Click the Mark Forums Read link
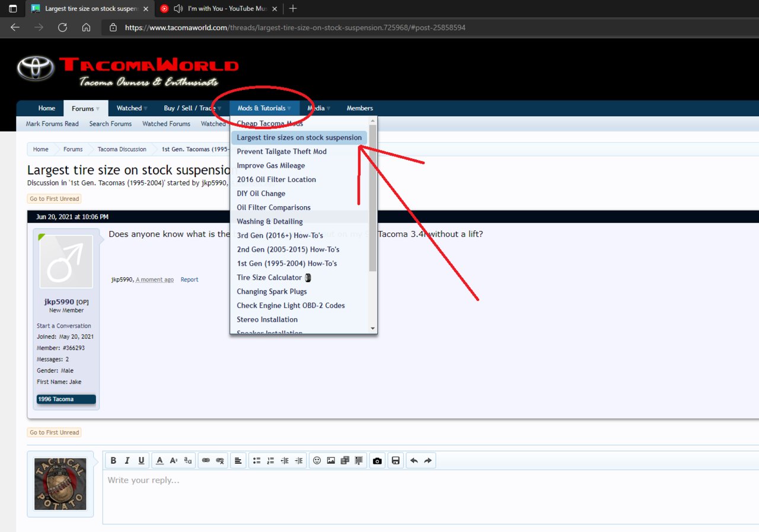This screenshot has width=759, height=532. click(52, 124)
